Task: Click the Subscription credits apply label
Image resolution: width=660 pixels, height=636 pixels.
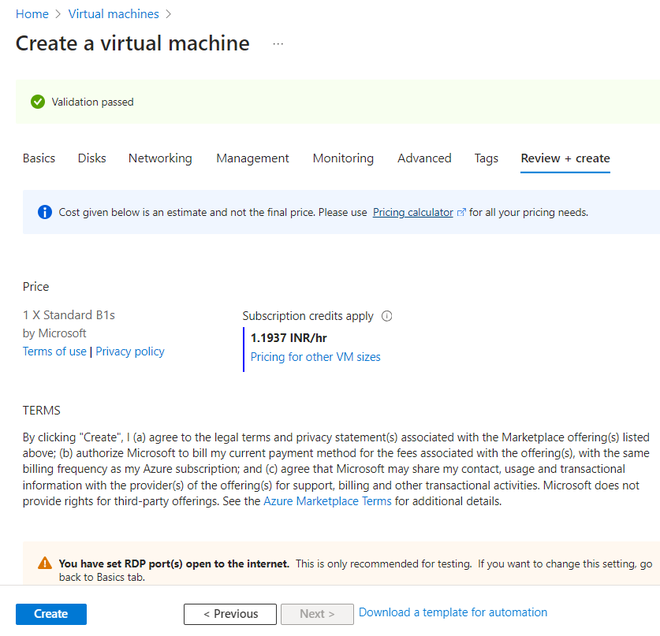Action: click(308, 316)
